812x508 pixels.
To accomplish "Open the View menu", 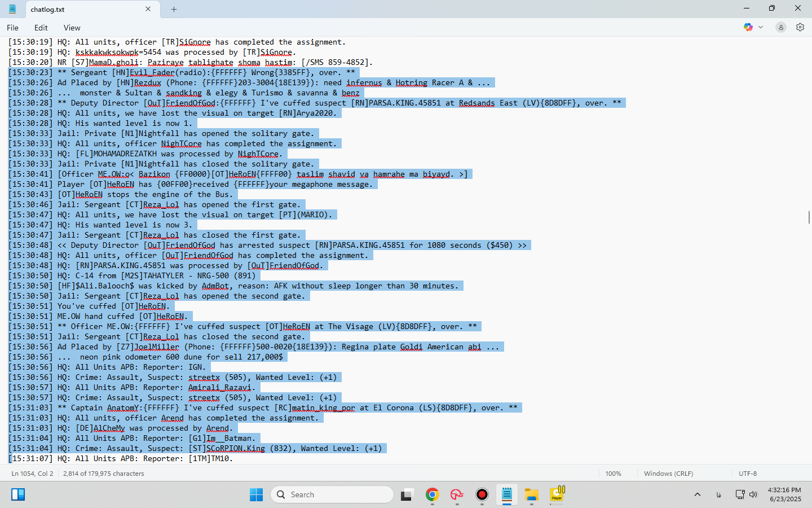I will (72, 28).
